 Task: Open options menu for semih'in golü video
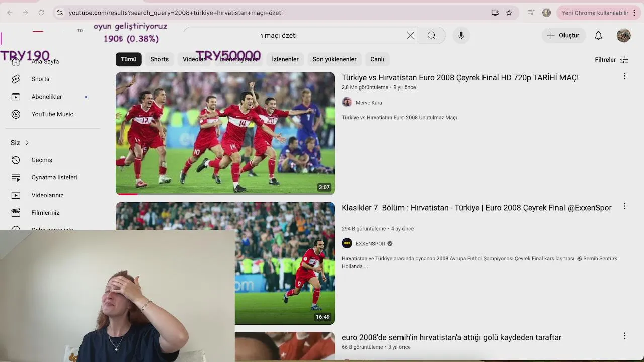624,336
